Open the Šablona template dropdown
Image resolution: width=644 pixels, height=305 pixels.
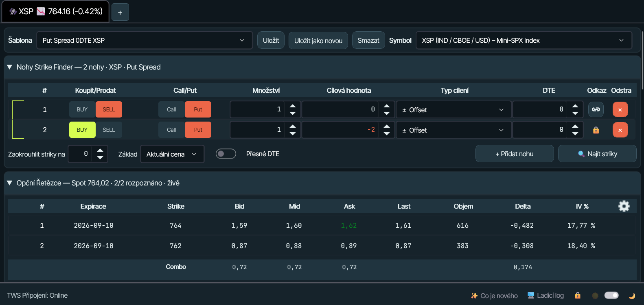[x=145, y=40]
